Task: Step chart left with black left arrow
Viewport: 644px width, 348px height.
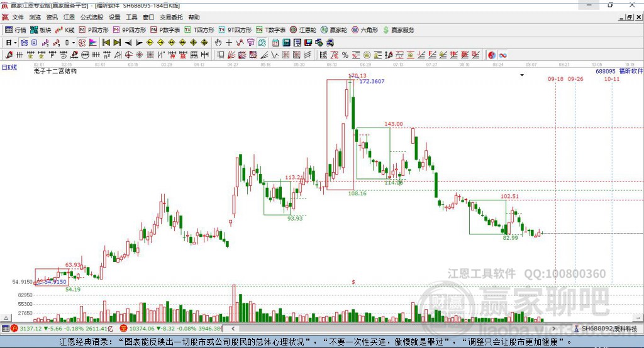Action: pyautogui.click(x=128, y=43)
